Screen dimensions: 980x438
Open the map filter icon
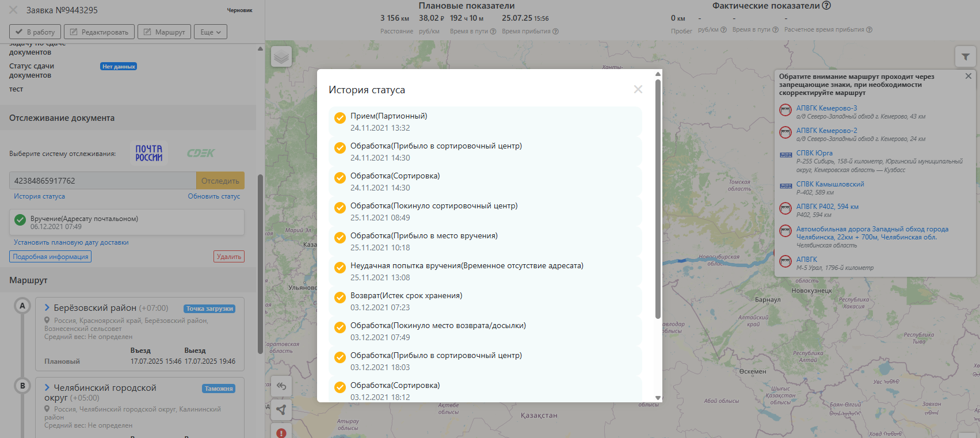point(965,56)
